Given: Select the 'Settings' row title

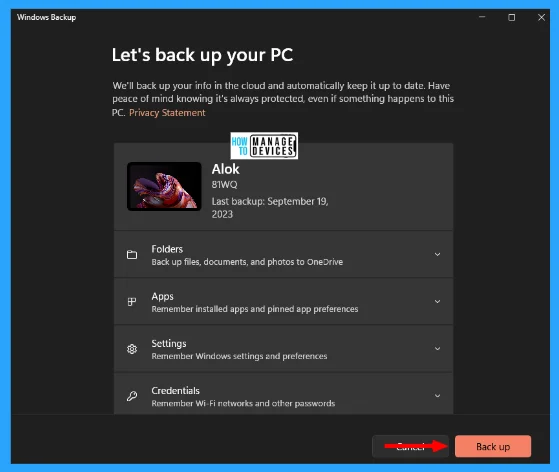Looking at the screenshot, I should click(169, 344).
